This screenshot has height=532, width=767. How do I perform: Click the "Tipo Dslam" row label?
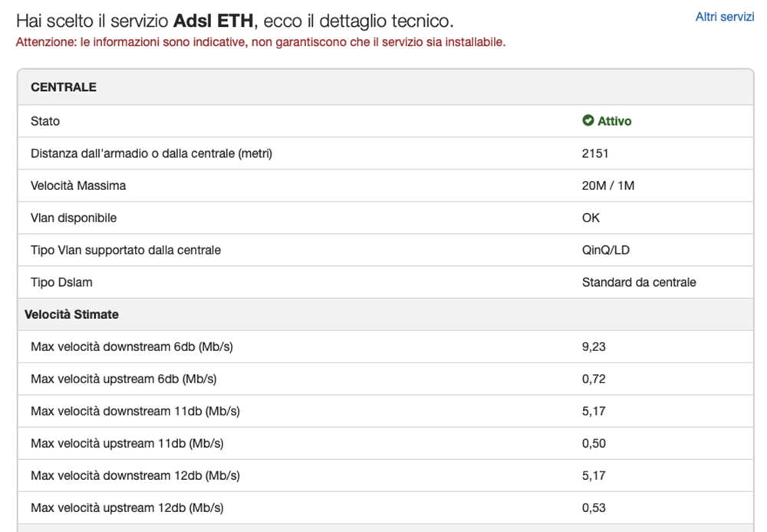pyautogui.click(x=61, y=283)
